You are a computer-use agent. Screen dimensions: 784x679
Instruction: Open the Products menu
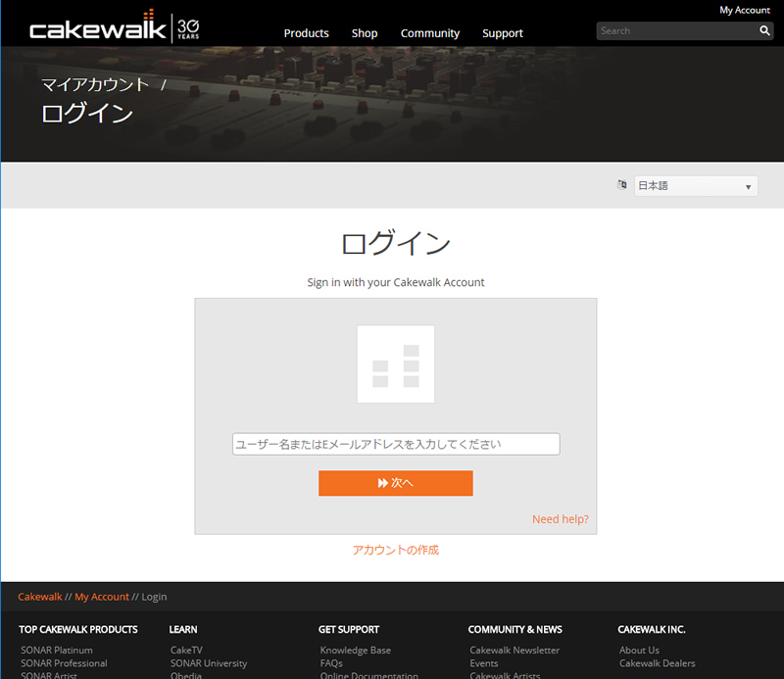[306, 33]
